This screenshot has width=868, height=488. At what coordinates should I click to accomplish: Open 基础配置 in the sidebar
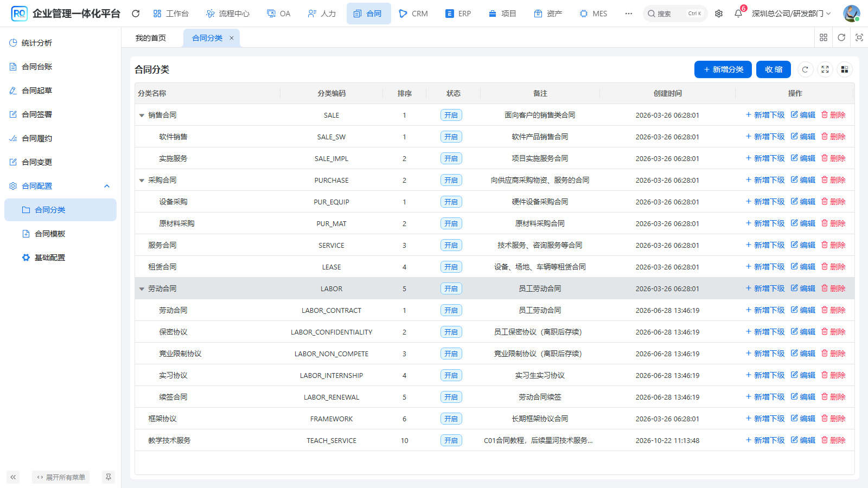61,258
